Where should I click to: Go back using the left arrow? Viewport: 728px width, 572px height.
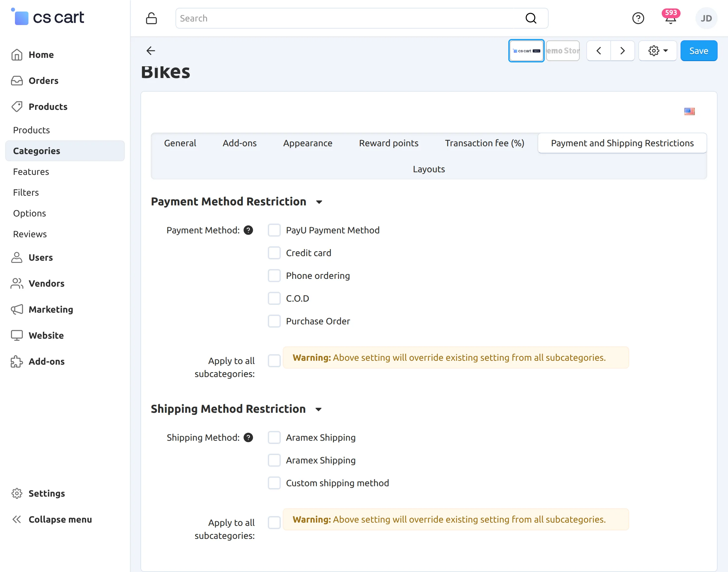(x=151, y=51)
